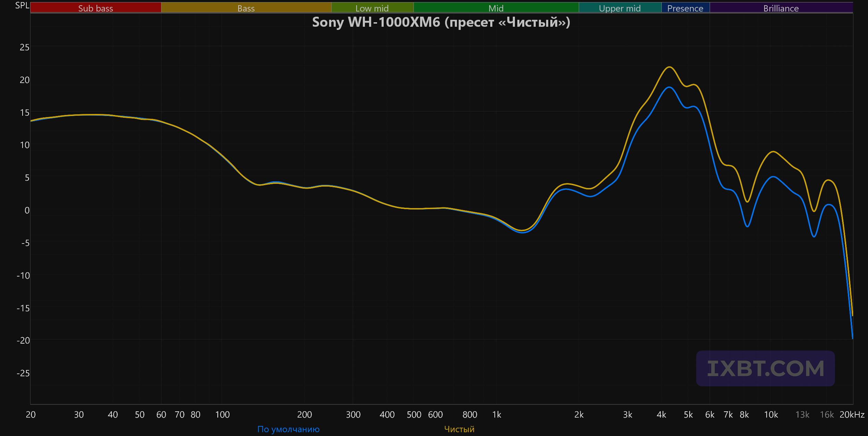This screenshot has width=868, height=436.
Task: Select the Mid band header
Action: [496, 8]
